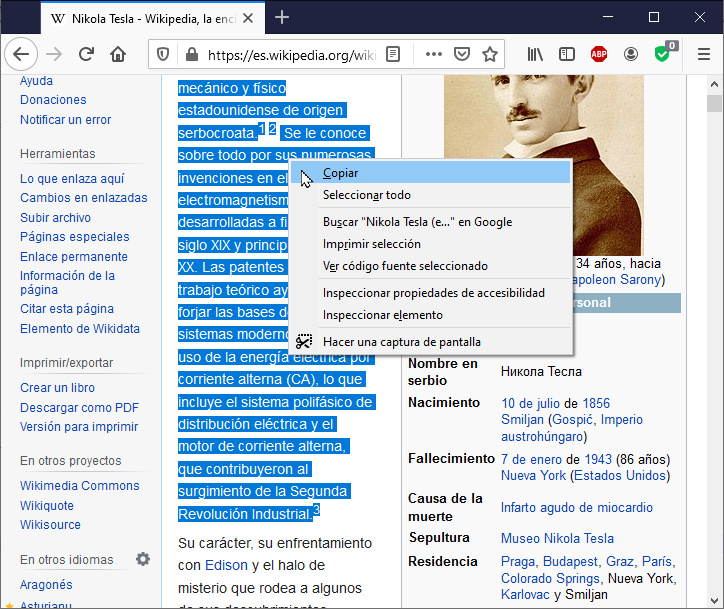Click scrollbar up arrow

click(x=714, y=84)
